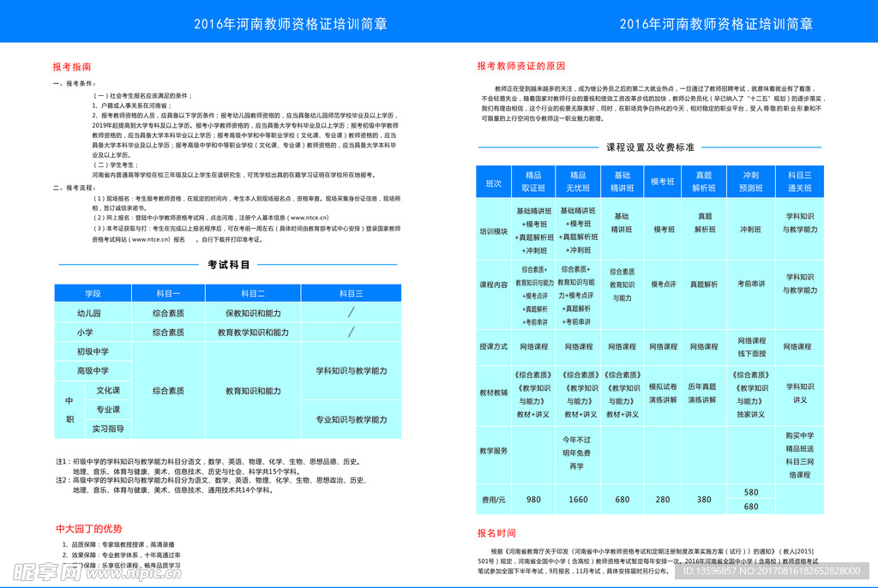Screen dimensions: 878x588
Task: Click "学科知识与教学能力" in exam subjects table
Action: click(x=351, y=371)
